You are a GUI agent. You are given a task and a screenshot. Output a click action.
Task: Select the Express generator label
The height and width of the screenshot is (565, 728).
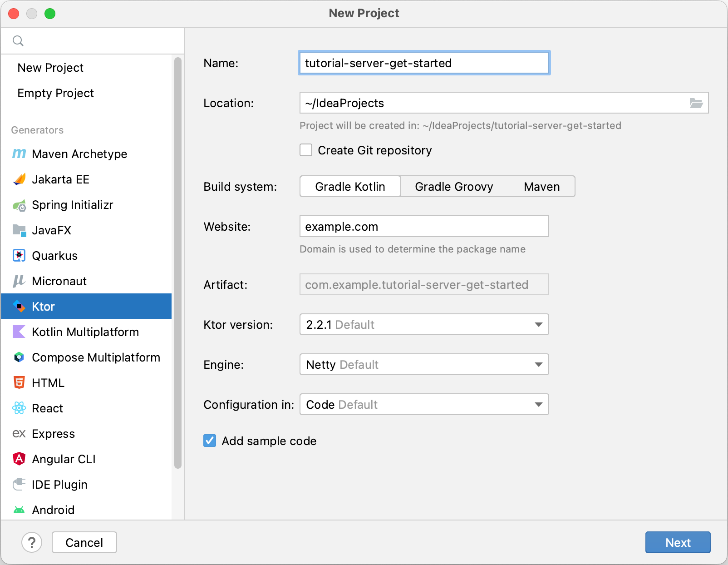click(53, 434)
